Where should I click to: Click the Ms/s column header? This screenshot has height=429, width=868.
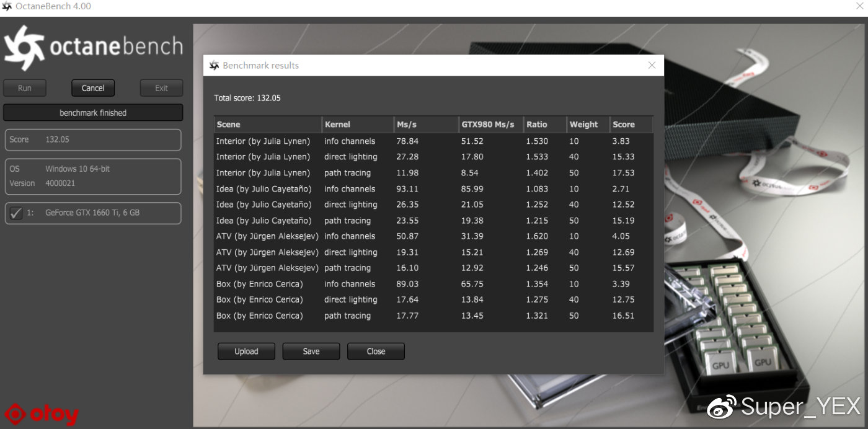pyautogui.click(x=425, y=124)
